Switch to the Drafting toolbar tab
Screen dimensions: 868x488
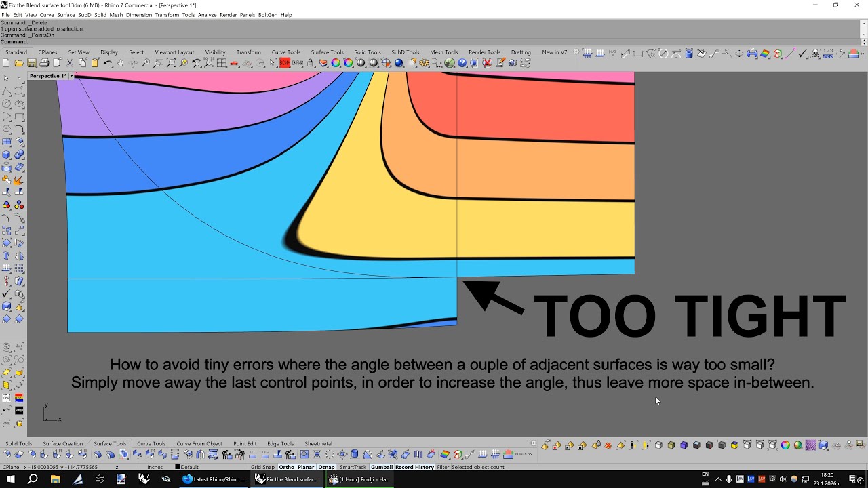[x=521, y=52]
